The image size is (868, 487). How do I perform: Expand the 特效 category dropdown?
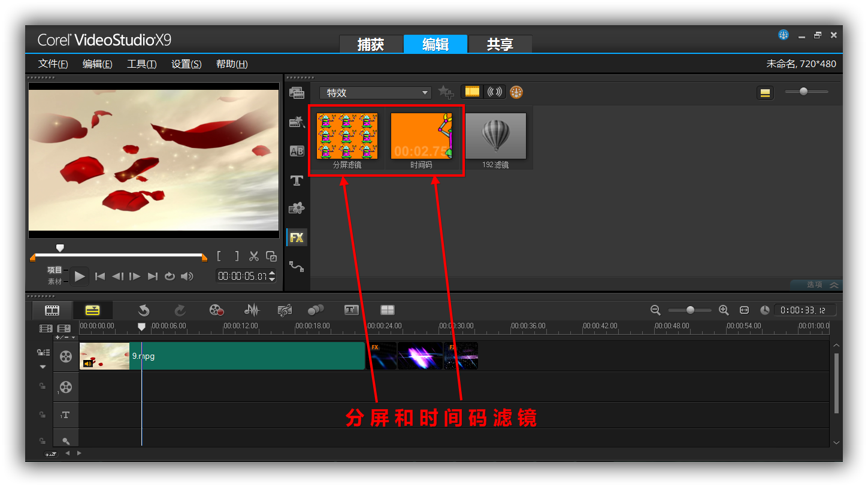coord(425,93)
